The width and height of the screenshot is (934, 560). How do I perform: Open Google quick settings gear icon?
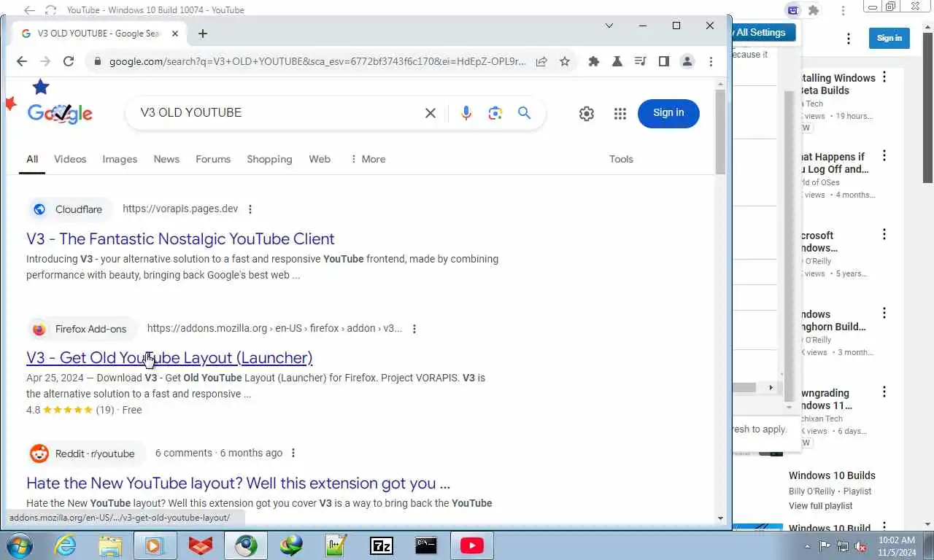click(587, 114)
